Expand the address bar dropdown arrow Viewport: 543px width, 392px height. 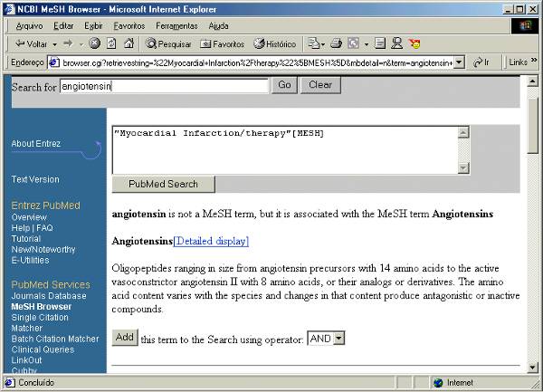coord(459,62)
